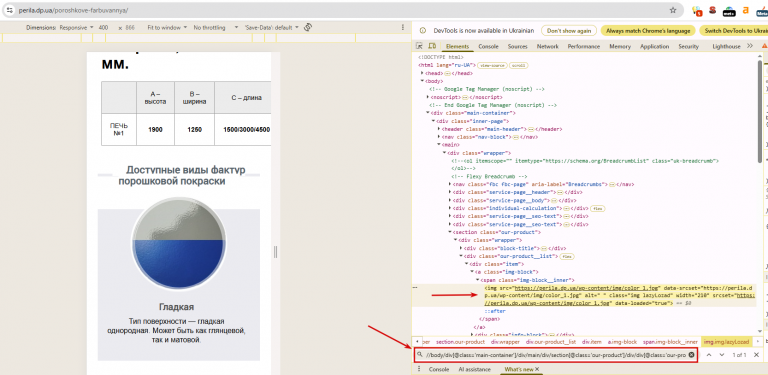Screen dimensions: 768x375
Task: Select breadcrumb a.img-block
Action: [x=623, y=342]
